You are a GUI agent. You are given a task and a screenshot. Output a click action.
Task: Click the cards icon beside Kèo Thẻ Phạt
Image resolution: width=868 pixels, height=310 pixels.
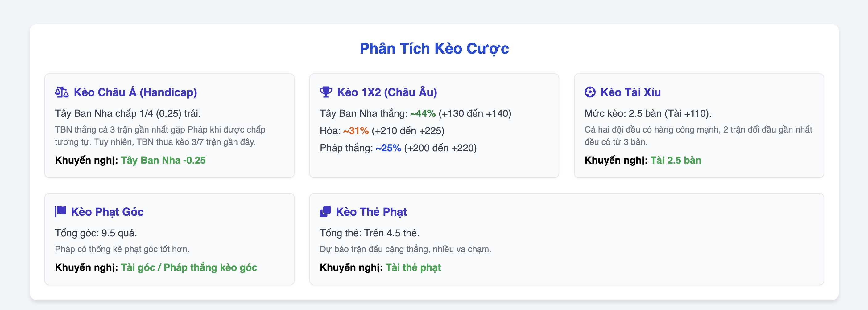pyautogui.click(x=325, y=211)
